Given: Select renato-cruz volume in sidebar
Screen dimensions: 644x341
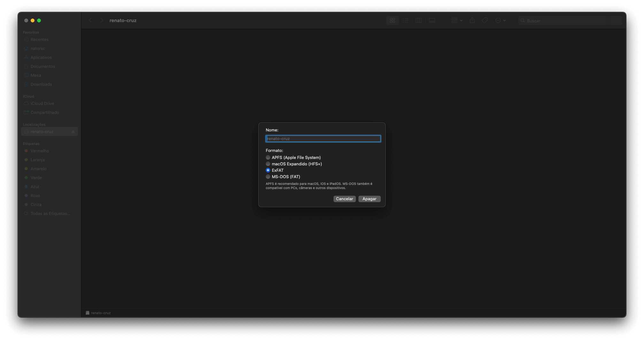Looking at the screenshot, I should coord(50,132).
